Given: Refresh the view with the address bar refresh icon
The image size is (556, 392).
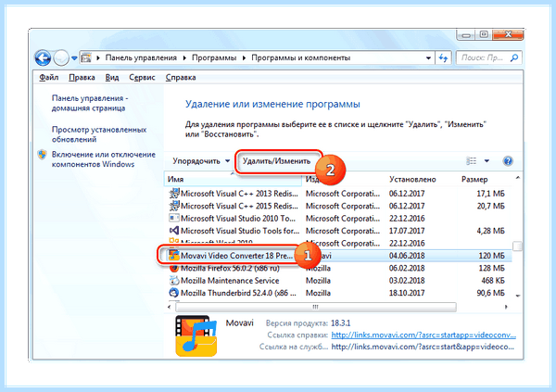Looking at the screenshot, I should coord(443,57).
